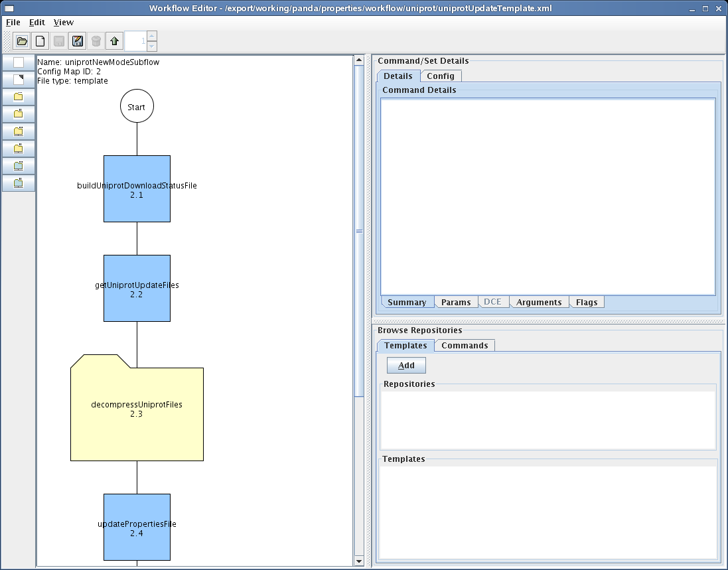Select the Params tab
The height and width of the screenshot is (570, 728).
(456, 302)
